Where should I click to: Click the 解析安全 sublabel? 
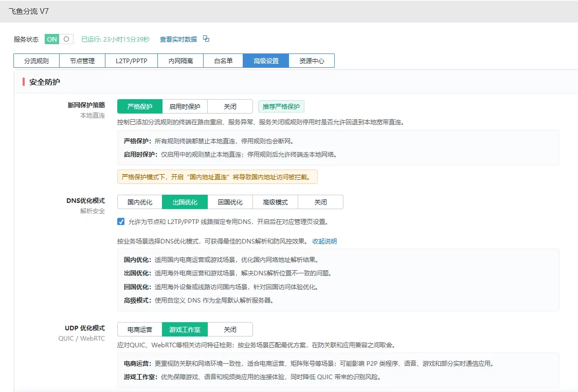93,211
